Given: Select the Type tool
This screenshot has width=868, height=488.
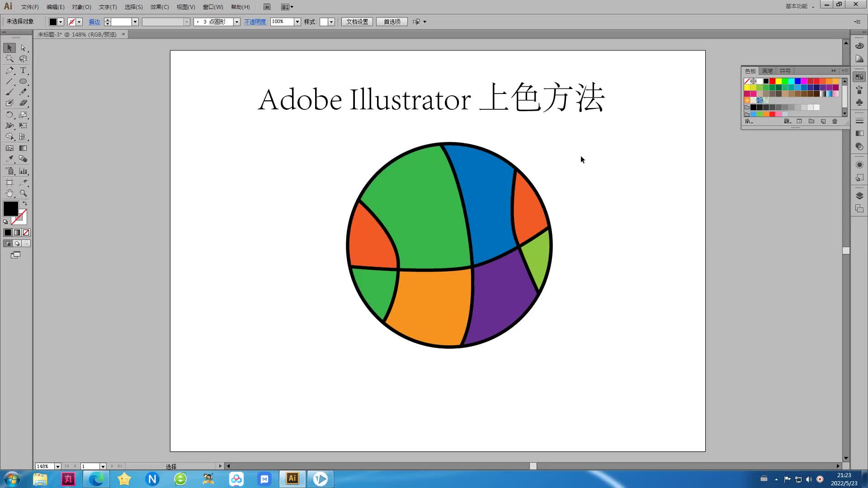Looking at the screenshot, I should click(23, 70).
